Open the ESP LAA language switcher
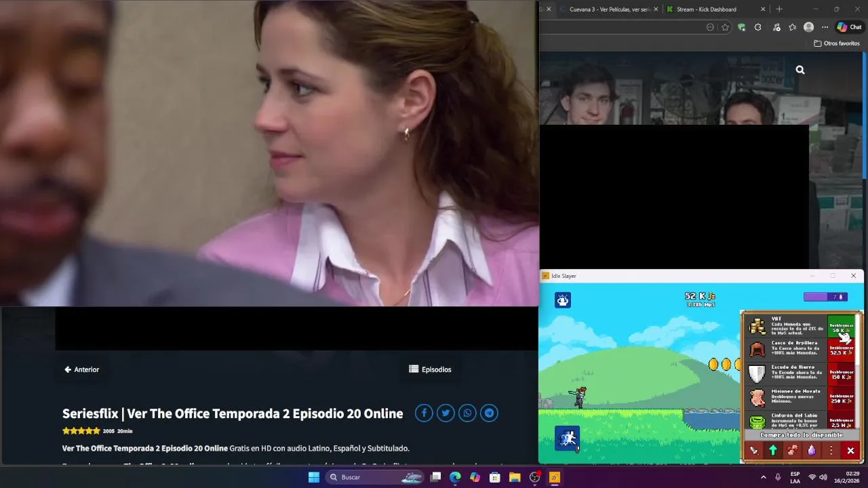The width and height of the screenshot is (868, 488). [795, 477]
